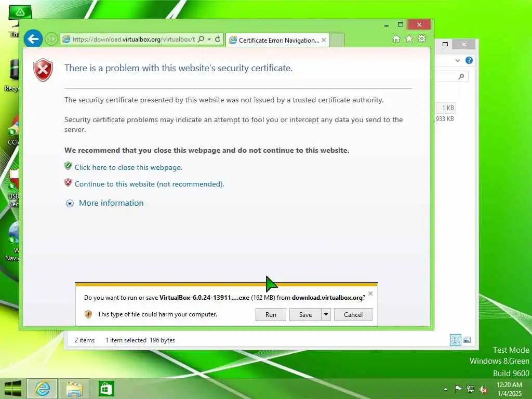Click the red shield beside continue link
The image size is (532, 399).
click(68, 182)
